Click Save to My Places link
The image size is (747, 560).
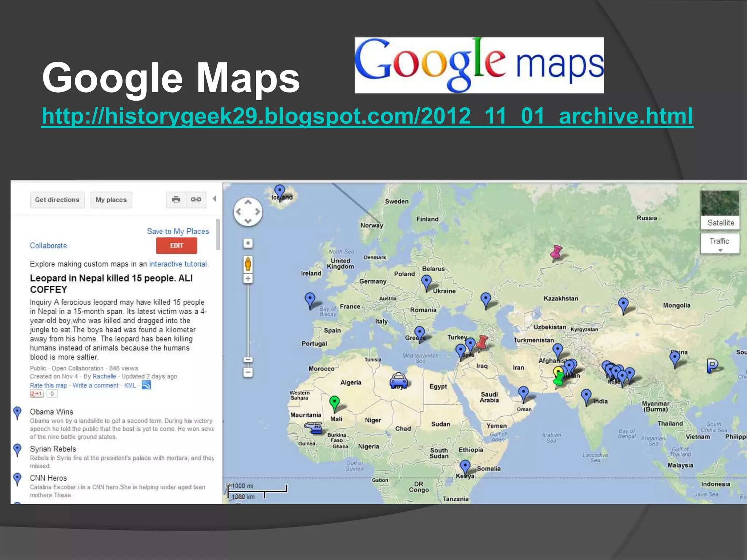(x=178, y=231)
